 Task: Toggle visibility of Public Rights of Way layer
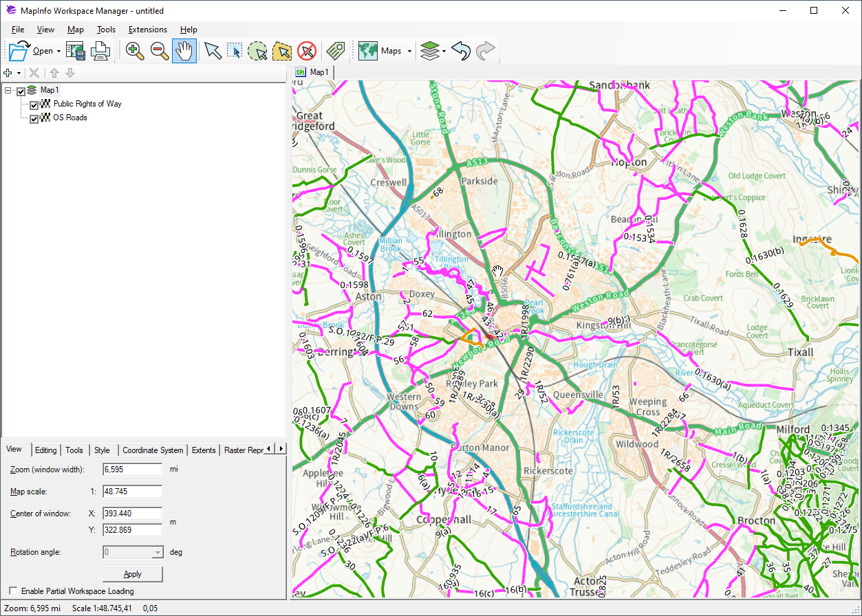tap(34, 104)
